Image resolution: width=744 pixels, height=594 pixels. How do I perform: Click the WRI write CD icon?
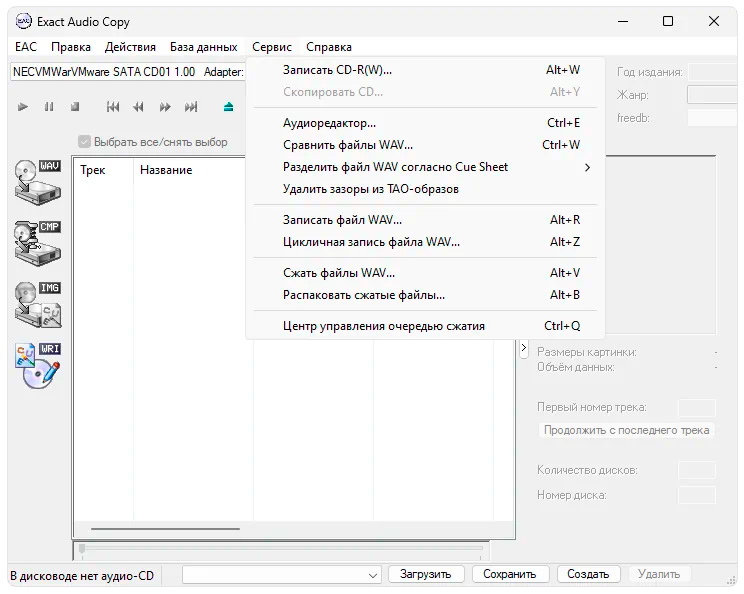click(37, 366)
